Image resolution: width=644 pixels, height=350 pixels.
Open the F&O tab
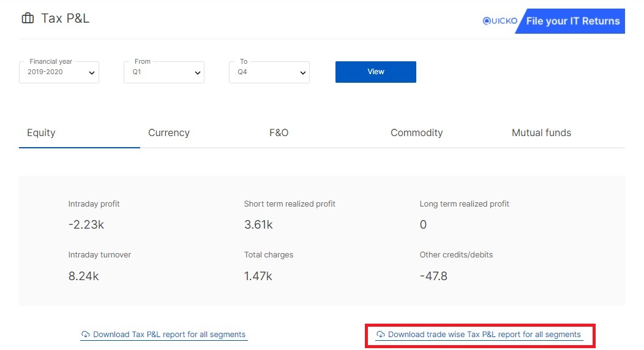pos(279,133)
